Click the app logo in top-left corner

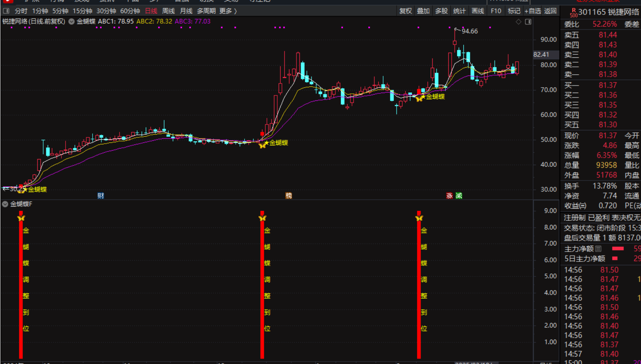point(7,1)
